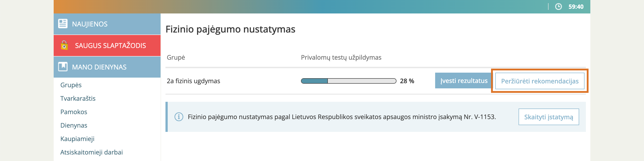Open the Tvarkaraštis link
Viewport: 644px width, 161px height.
(x=78, y=99)
